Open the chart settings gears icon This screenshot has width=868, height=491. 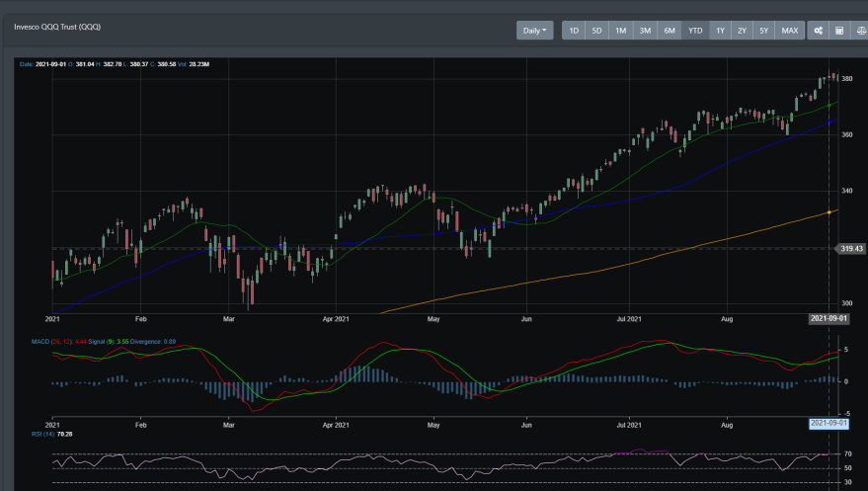pos(818,31)
